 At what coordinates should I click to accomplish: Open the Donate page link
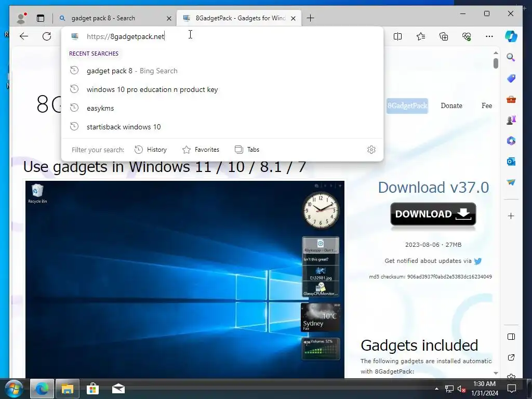click(x=451, y=105)
